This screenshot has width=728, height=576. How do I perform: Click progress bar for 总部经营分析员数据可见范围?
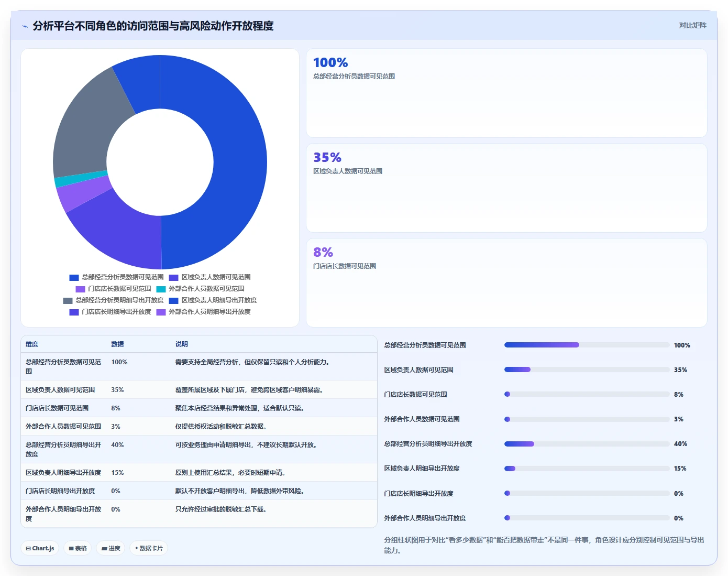(x=587, y=345)
